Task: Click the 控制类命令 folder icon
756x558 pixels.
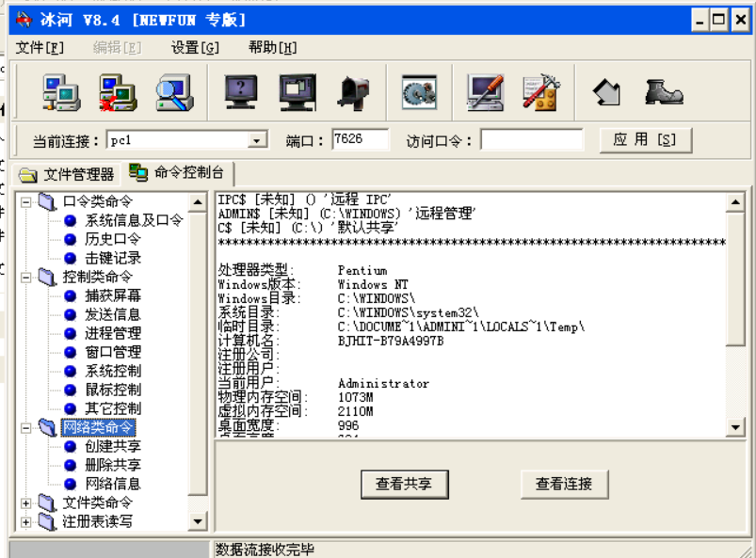Action: (x=48, y=277)
